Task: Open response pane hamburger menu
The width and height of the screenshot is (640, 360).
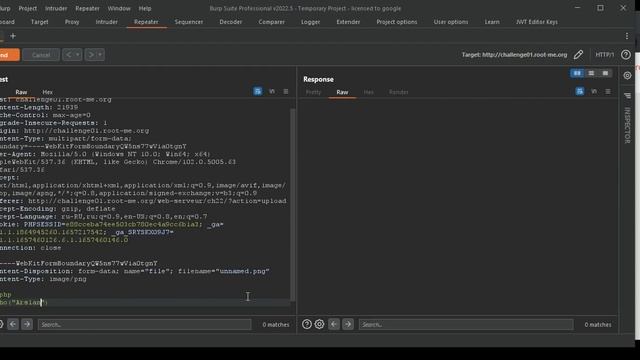Action: click(608, 91)
